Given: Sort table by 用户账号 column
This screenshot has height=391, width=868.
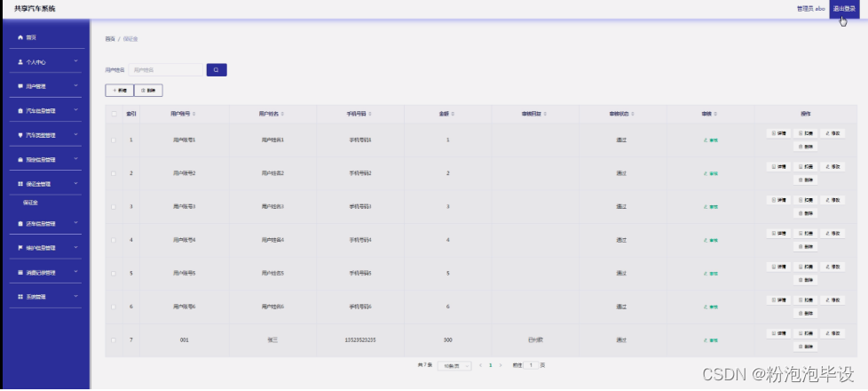Looking at the screenshot, I should pyautogui.click(x=193, y=114).
